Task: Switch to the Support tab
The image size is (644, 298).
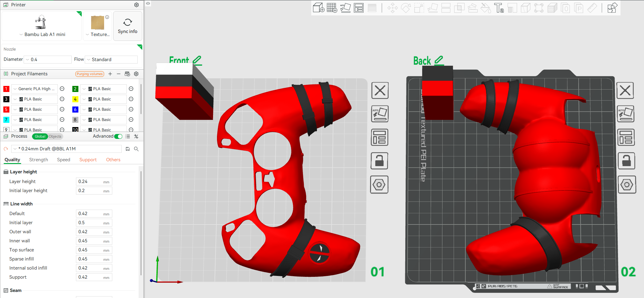Action: 88,160
